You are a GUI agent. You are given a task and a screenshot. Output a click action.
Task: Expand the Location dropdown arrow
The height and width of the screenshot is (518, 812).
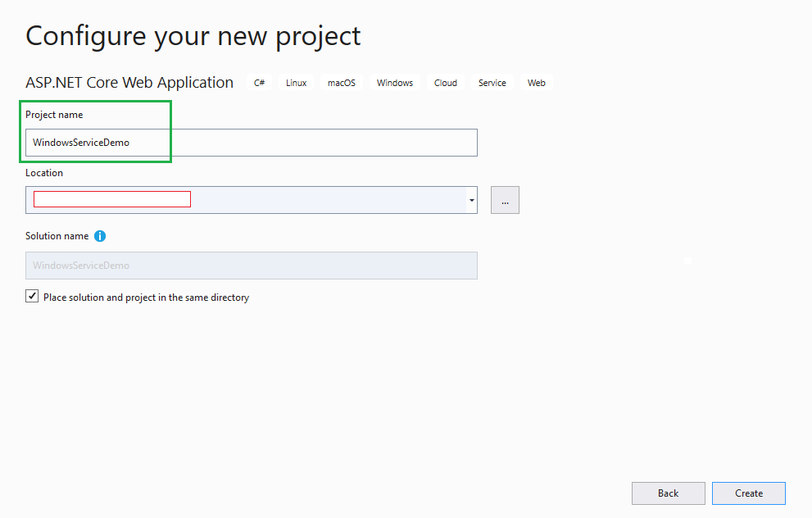(x=472, y=200)
